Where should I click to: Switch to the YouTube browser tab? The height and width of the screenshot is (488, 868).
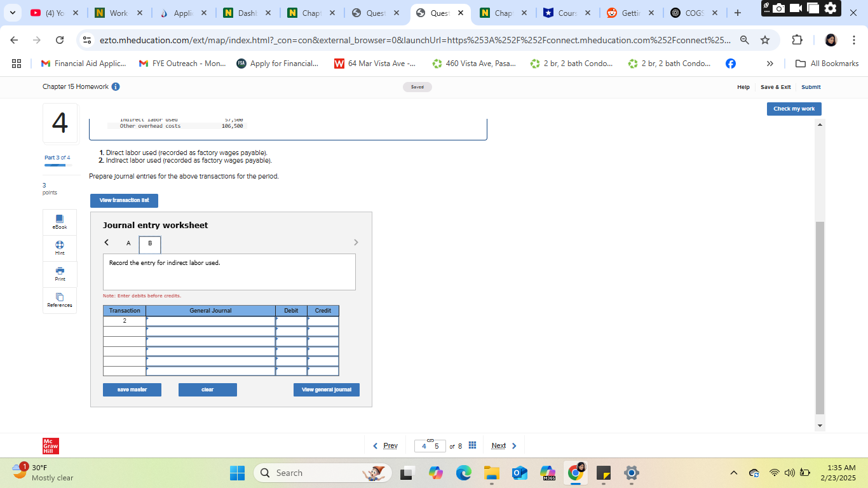coord(55,13)
